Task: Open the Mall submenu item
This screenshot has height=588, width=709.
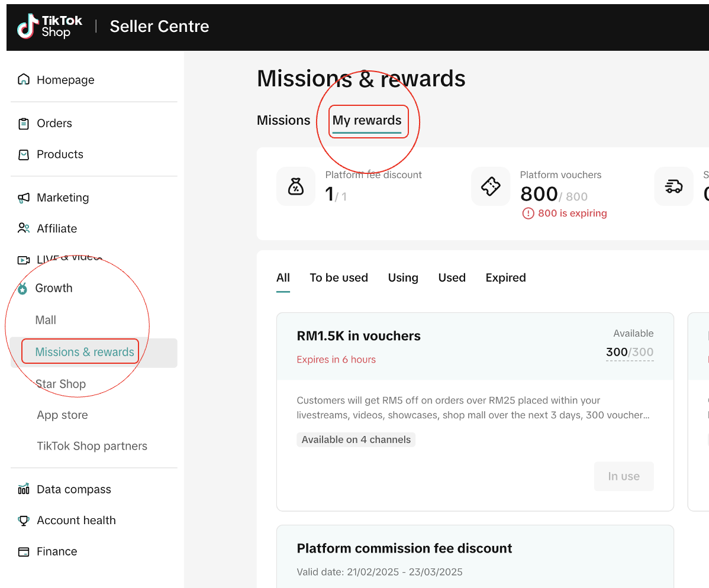Action: pyautogui.click(x=46, y=320)
